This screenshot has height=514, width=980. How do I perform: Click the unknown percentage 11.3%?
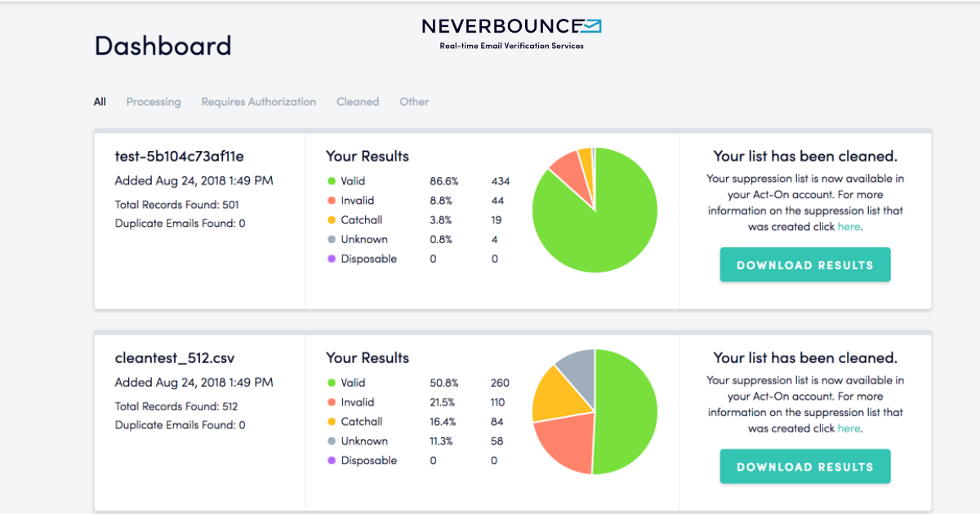pos(443,441)
